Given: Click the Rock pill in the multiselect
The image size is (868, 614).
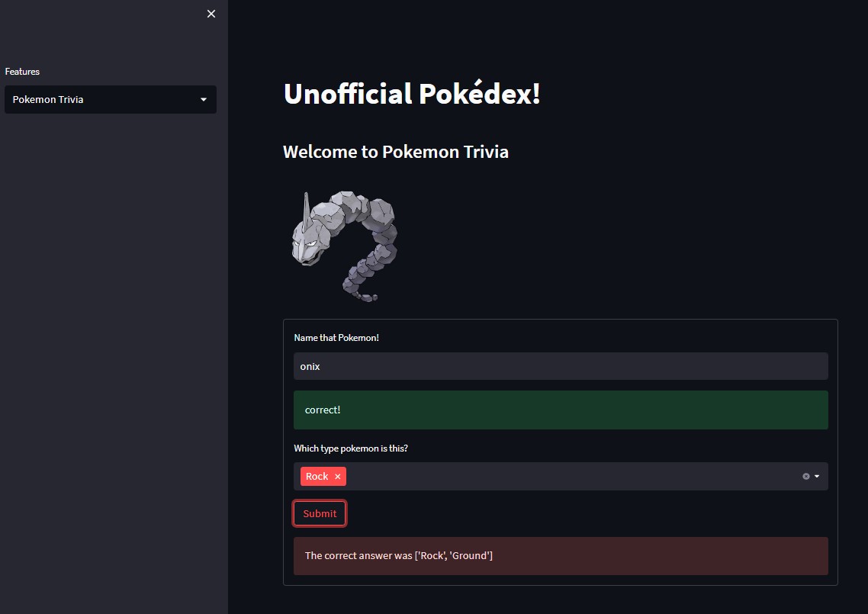Looking at the screenshot, I should click(317, 476).
